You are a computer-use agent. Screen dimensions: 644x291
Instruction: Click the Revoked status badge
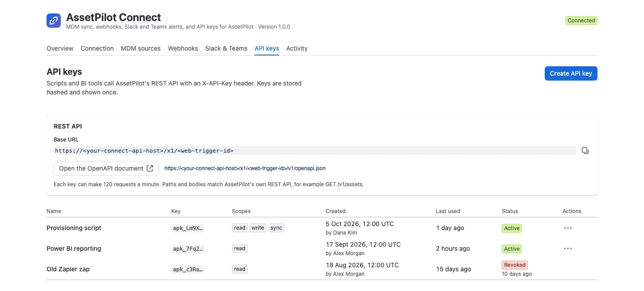(515, 265)
